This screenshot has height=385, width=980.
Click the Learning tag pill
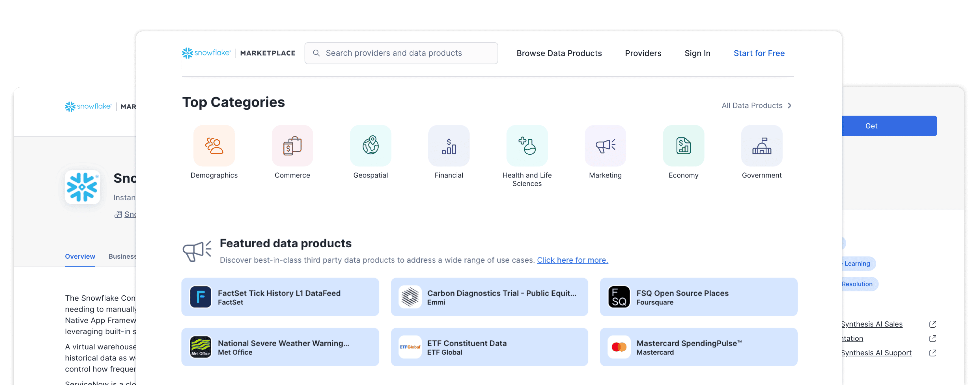(858, 263)
